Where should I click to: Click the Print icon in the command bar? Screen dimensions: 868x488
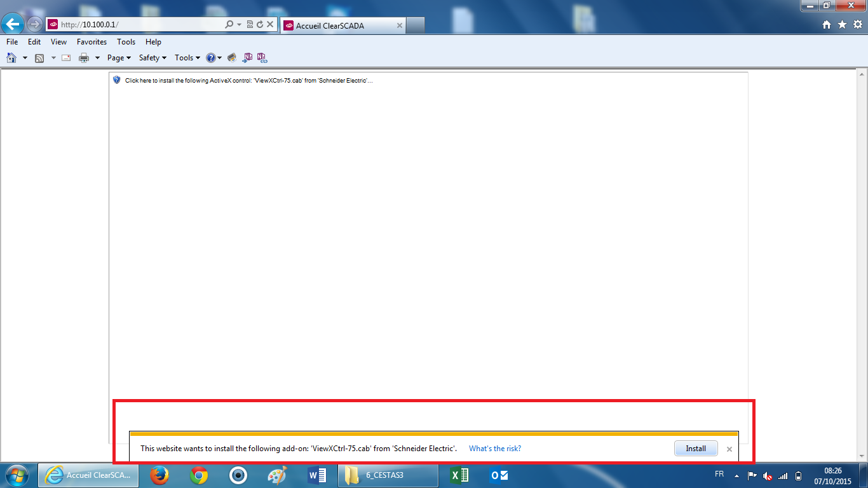point(84,58)
